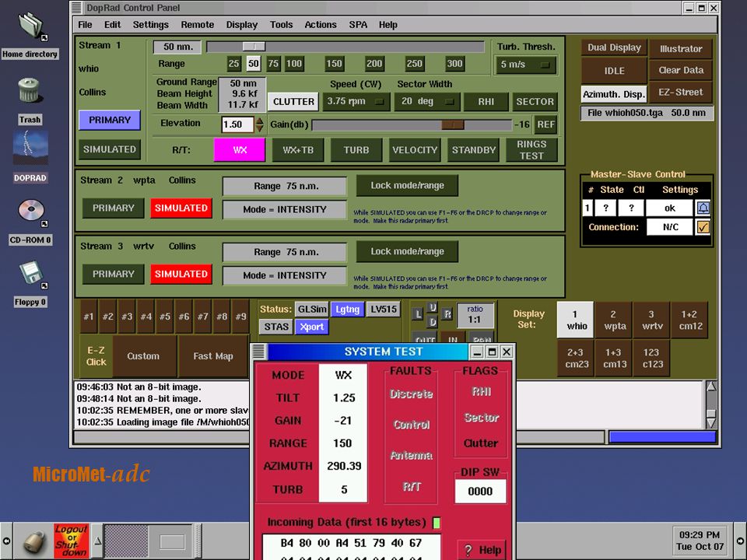Click the blue progress bar at bottom right

(663, 437)
